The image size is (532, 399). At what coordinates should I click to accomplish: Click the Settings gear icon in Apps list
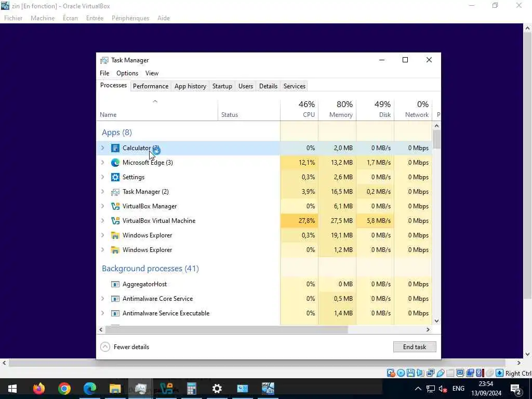115,177
